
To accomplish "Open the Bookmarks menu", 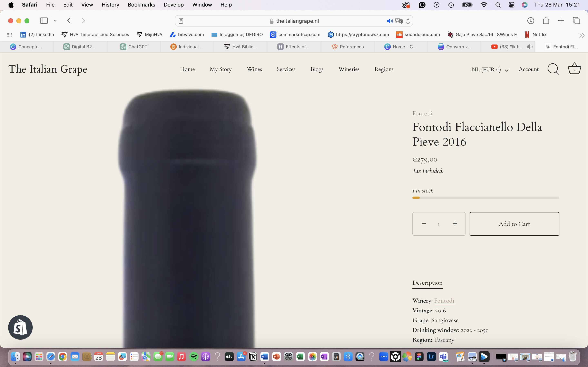I will (x=141, y=5).
